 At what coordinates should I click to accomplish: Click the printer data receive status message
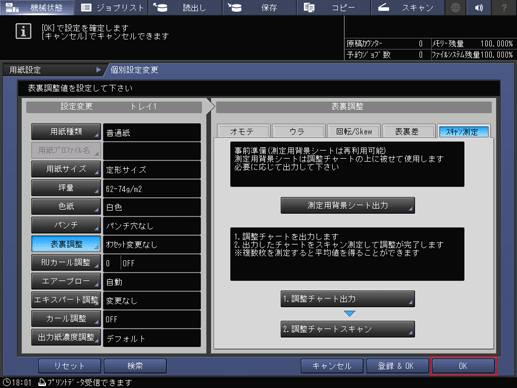click(x=85, y=382)
